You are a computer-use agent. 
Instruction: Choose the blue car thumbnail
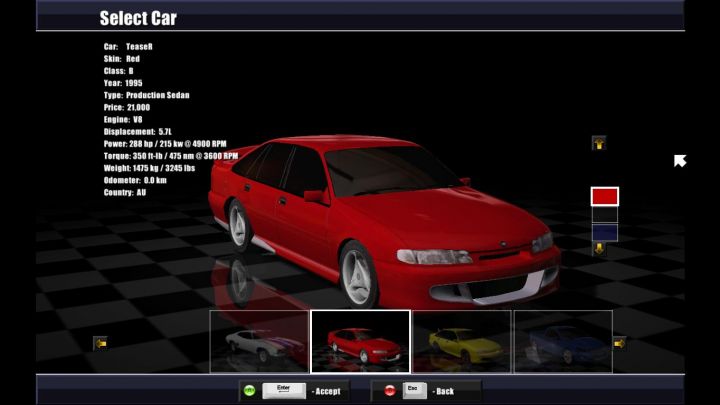pos(563,342)
